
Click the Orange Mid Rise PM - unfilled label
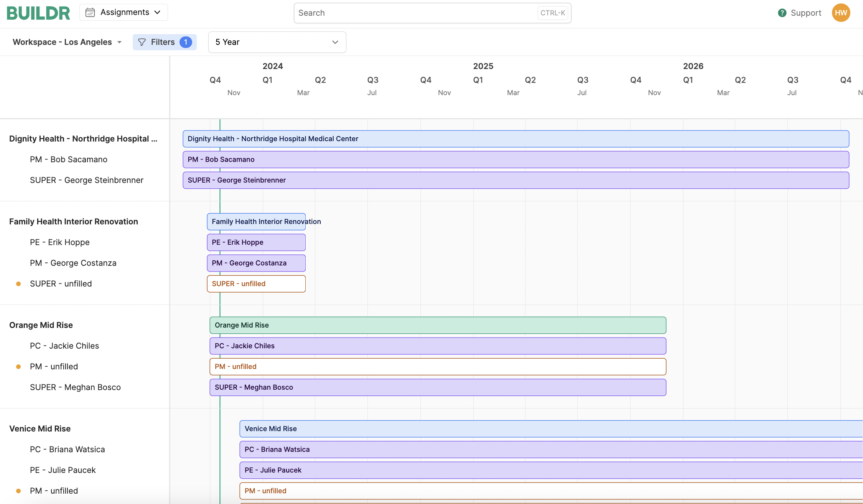[54, 367]
